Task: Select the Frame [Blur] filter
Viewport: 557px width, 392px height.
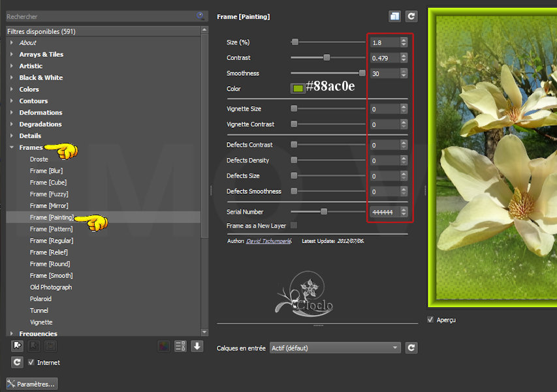Action: point(46,171)
